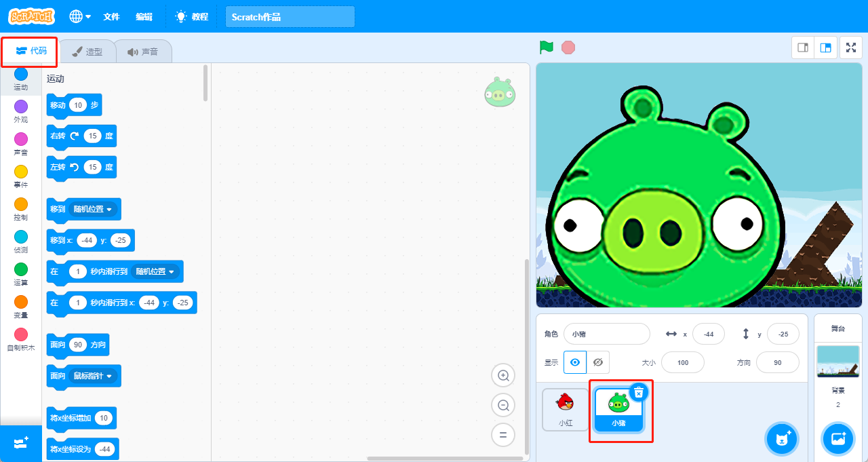
Task: Enter full screen stage mode
Action: 851,47
